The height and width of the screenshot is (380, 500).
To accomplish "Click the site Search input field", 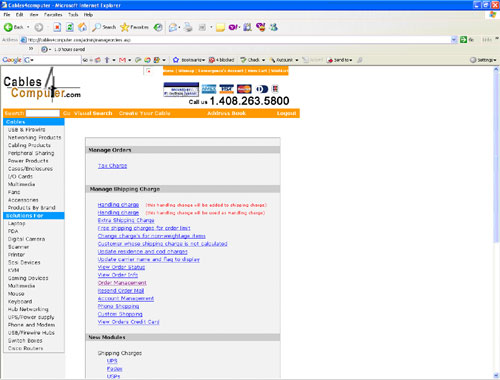I will [x=43, y=113].
